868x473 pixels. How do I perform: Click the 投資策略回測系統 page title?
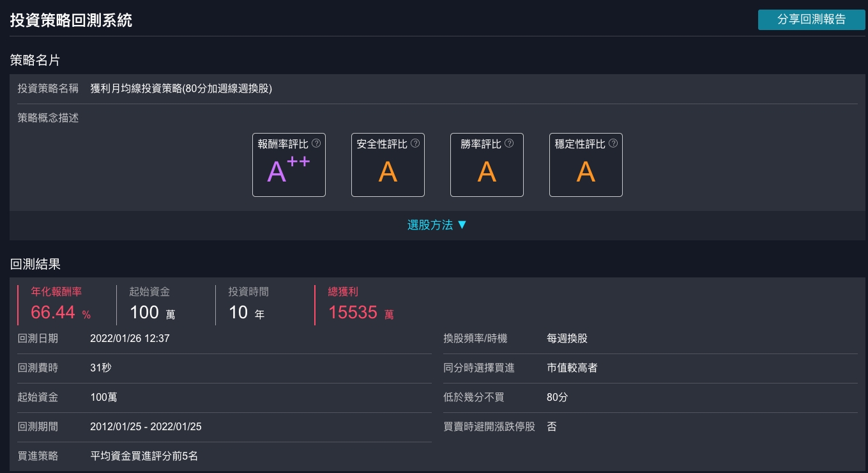(71, 20)
